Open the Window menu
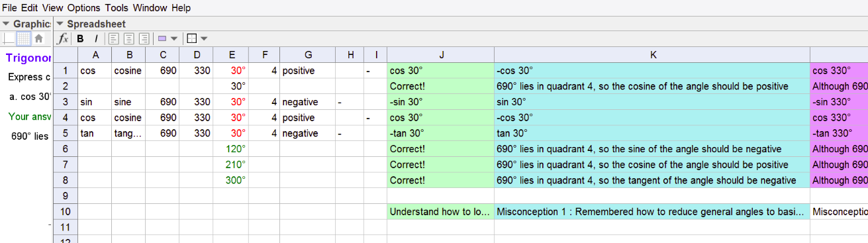 point(150,8)
